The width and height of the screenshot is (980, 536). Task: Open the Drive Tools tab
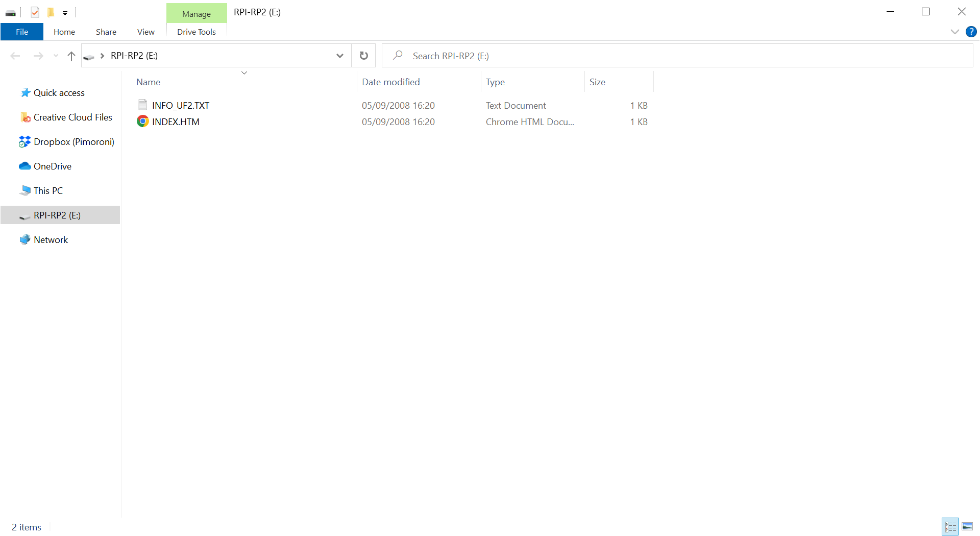pyautogui.click(x=196, y=32)
